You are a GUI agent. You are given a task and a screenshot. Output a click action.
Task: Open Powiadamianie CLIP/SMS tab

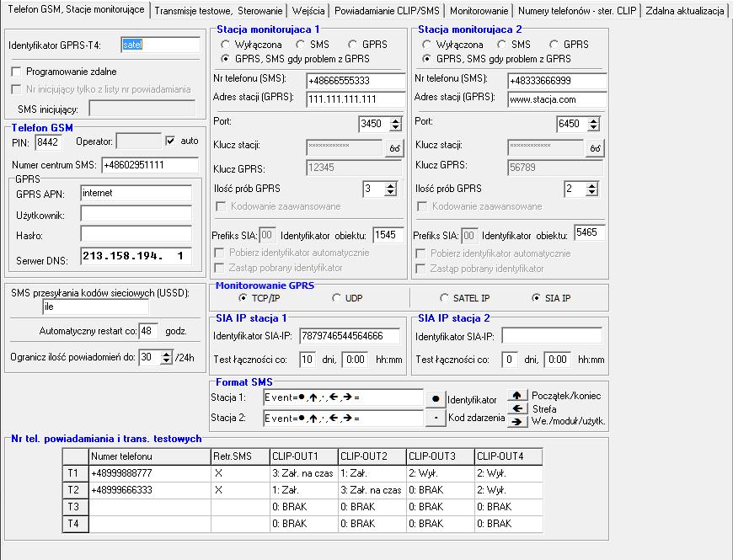click(x=387, y=10)
